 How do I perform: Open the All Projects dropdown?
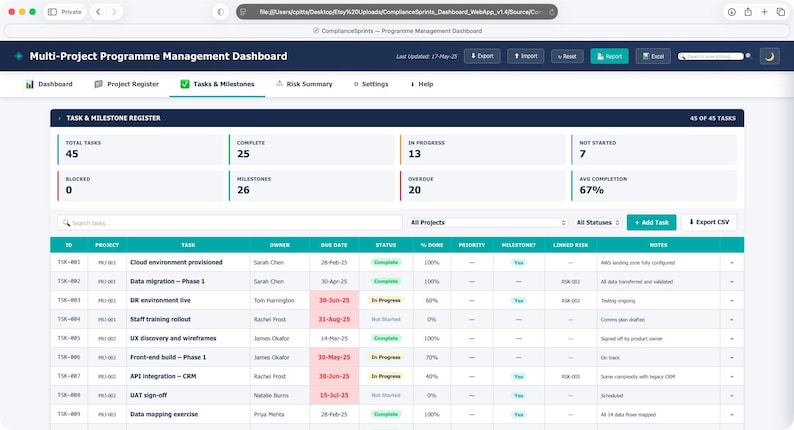tap(487, 222)
